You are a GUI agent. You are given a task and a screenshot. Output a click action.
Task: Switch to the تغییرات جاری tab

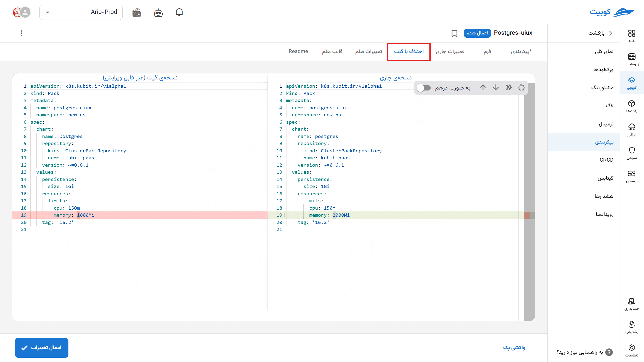click(x=450, y=51)
